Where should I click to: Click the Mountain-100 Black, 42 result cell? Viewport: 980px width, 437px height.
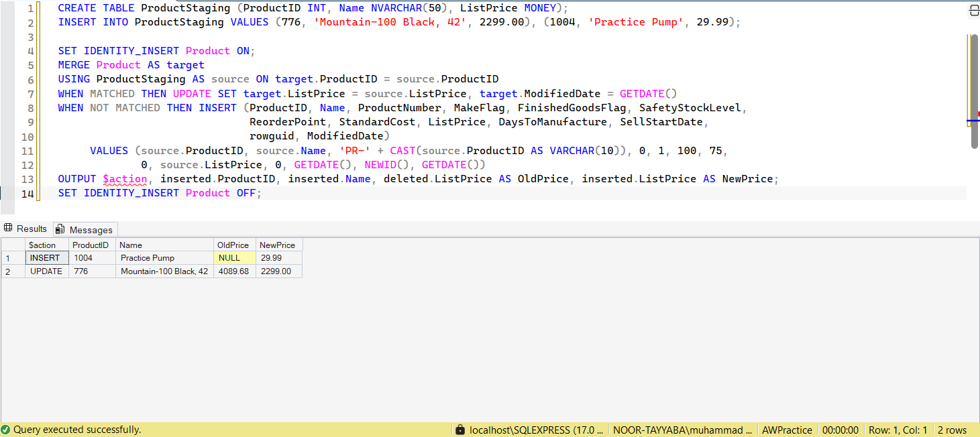(164, 271)
